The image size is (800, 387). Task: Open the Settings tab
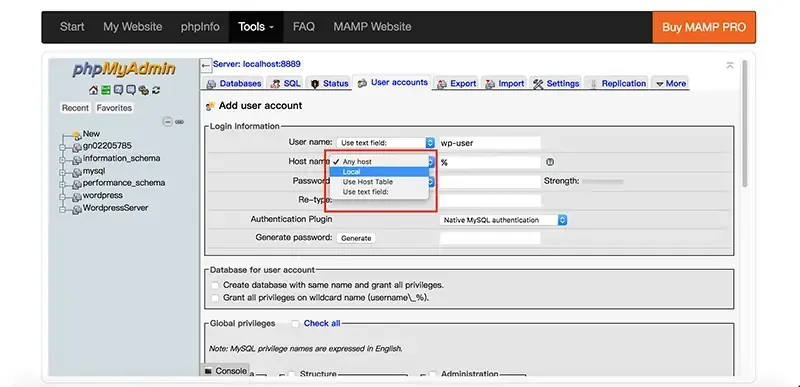point(556,83)
